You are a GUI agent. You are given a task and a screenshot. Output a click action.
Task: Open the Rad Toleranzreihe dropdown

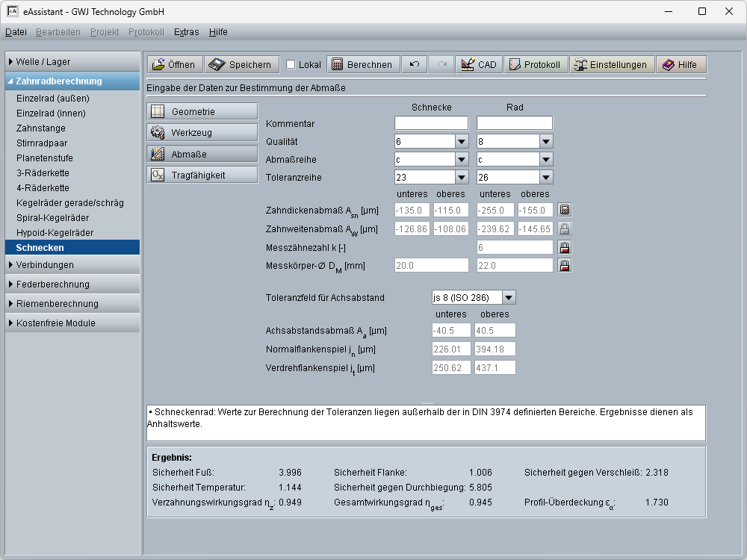coord(546,178)
